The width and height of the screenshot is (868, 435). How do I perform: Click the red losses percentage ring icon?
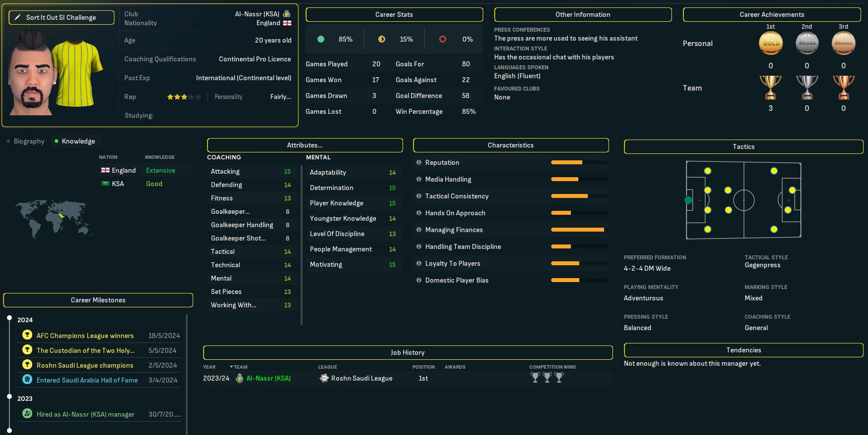click(x=443, y=39)
